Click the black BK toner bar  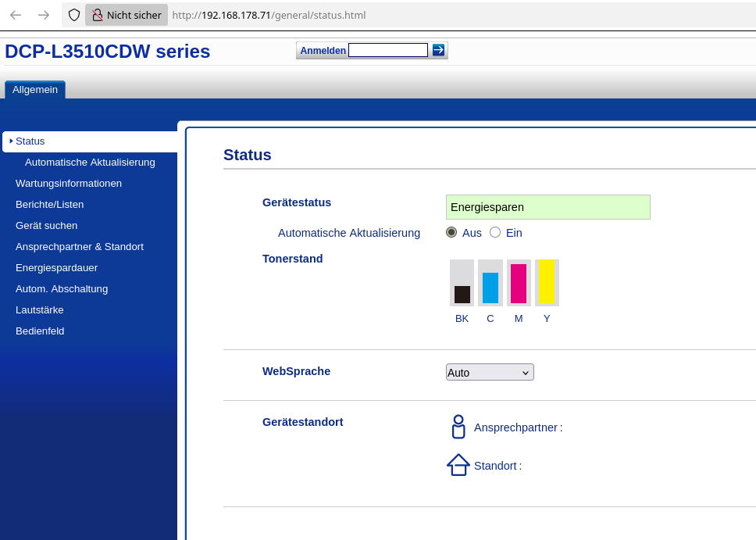[x=462, y=295]
